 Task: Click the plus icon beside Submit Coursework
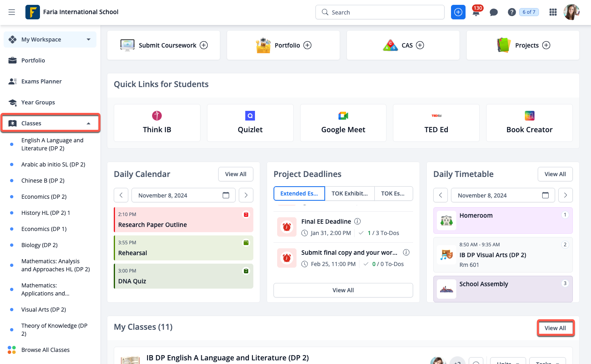click(204, 45)
